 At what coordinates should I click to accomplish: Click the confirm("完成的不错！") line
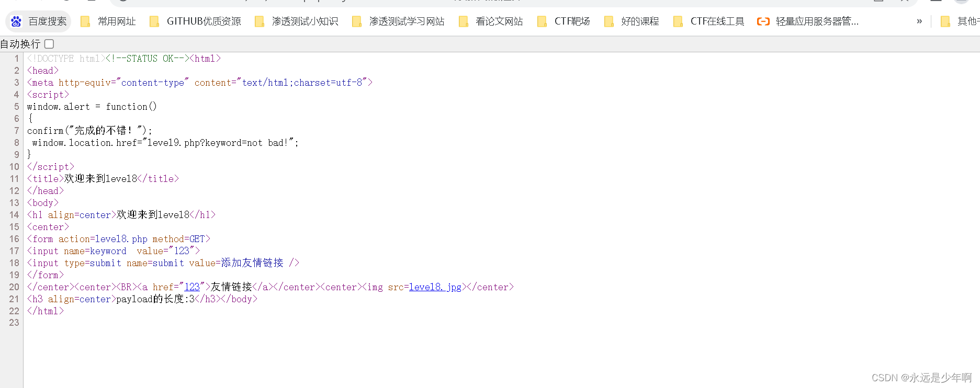89,131
